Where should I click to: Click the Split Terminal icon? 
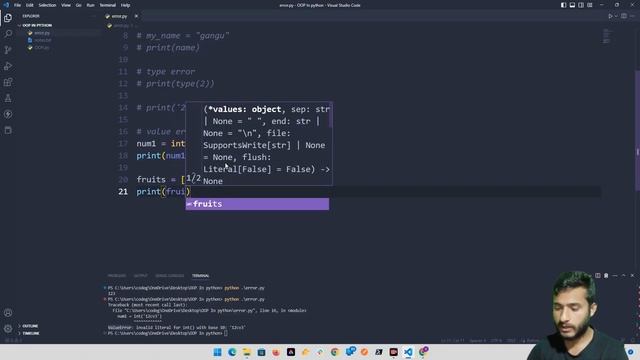tap(598, 276)
